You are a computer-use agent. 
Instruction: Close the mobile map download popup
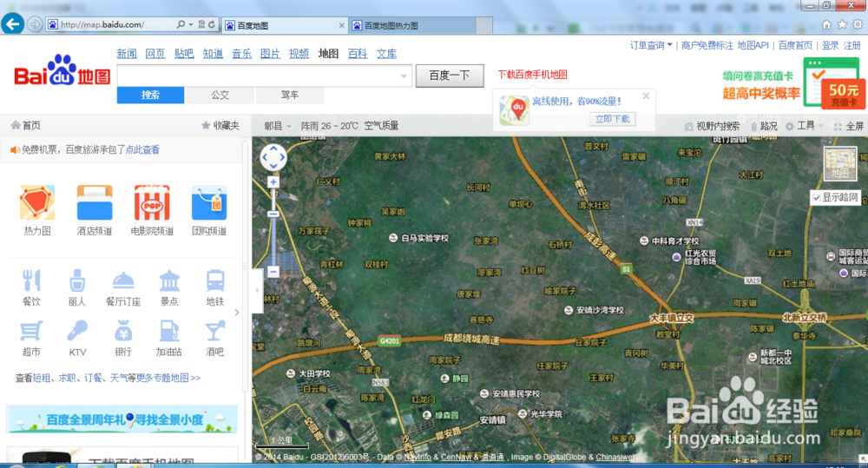pyautogui.click(x=646, y=96)
